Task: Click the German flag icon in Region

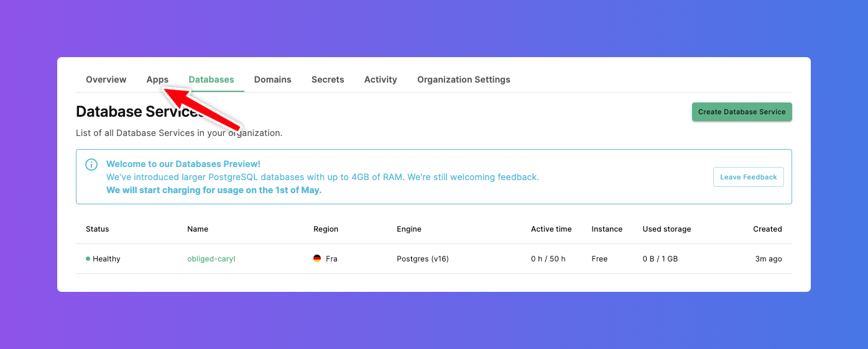Action: 317,259
